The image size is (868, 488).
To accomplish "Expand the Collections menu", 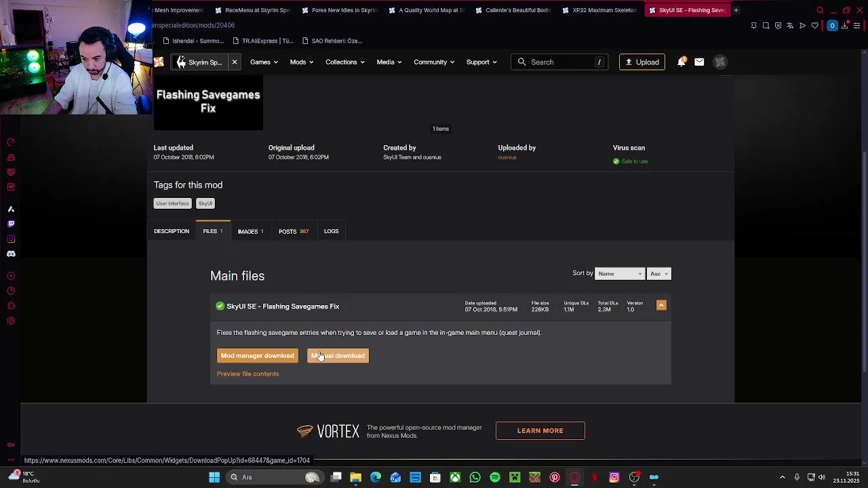I will (345, 62).
